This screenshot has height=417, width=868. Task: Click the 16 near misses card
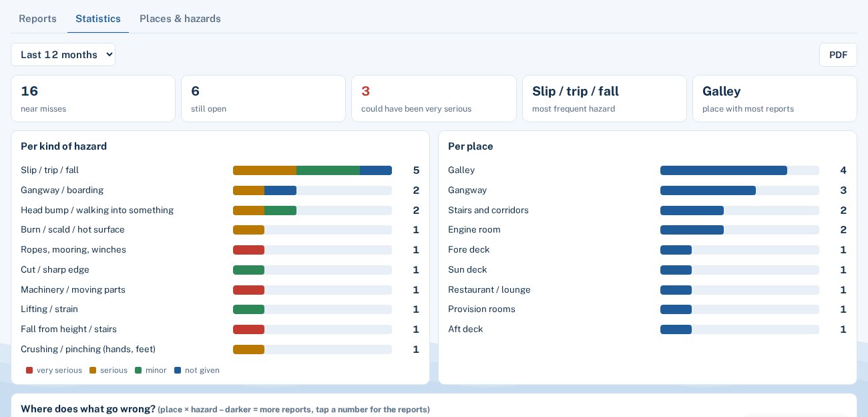93,98
